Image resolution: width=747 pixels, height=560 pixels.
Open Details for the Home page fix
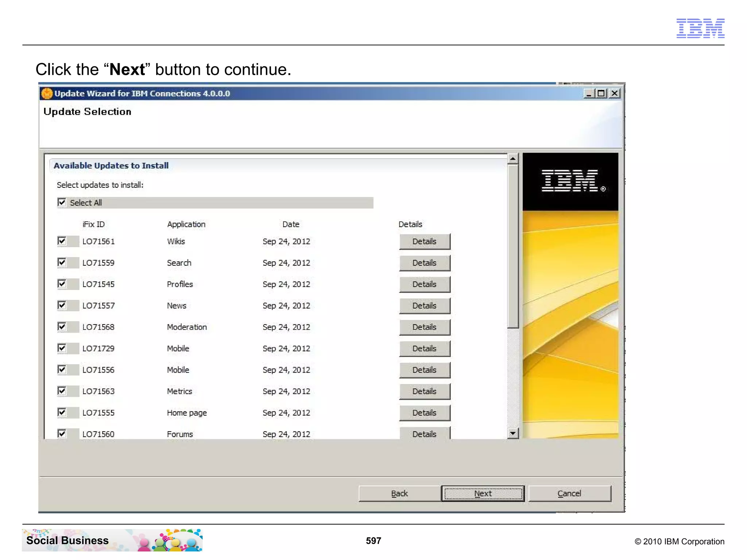pos(425,413)
